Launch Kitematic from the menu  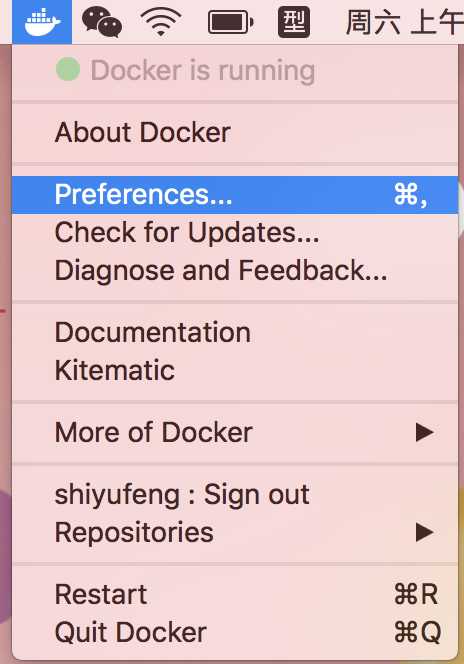(x=235, y=370)
